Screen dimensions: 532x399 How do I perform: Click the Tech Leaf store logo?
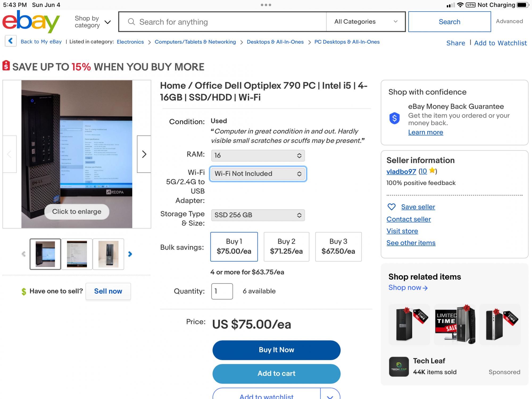pyautogui.click(x=399, y=367)
